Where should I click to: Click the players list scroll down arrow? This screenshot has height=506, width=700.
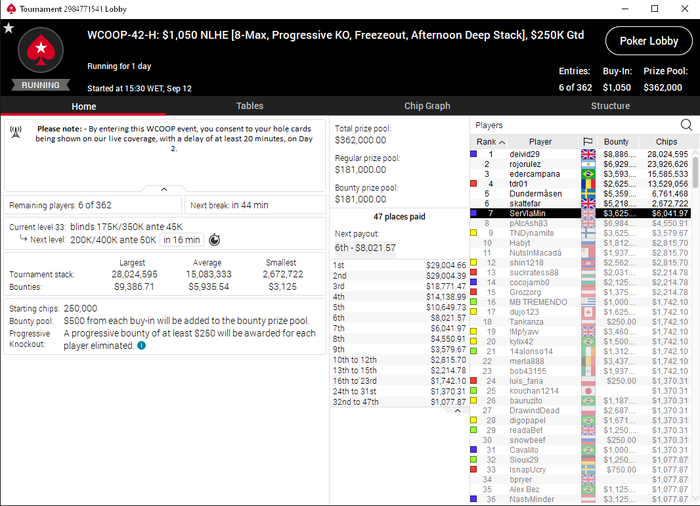pos(695,498)
